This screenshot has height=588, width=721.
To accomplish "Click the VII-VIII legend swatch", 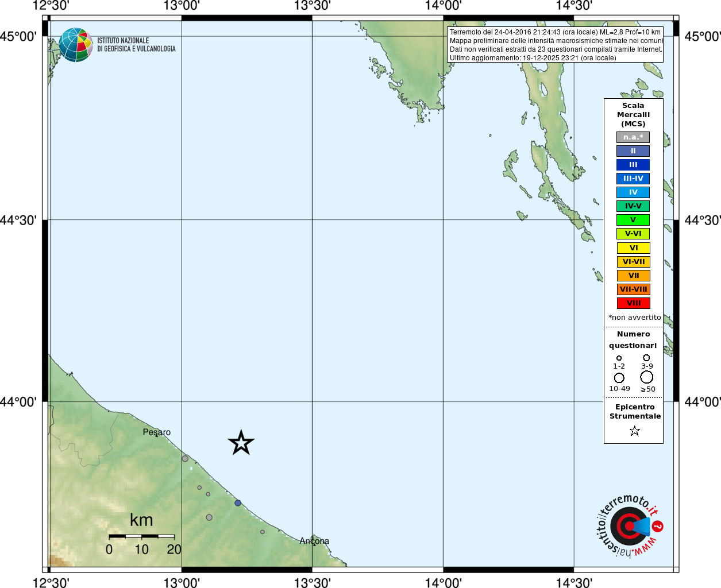I will [x=634, y=289].
